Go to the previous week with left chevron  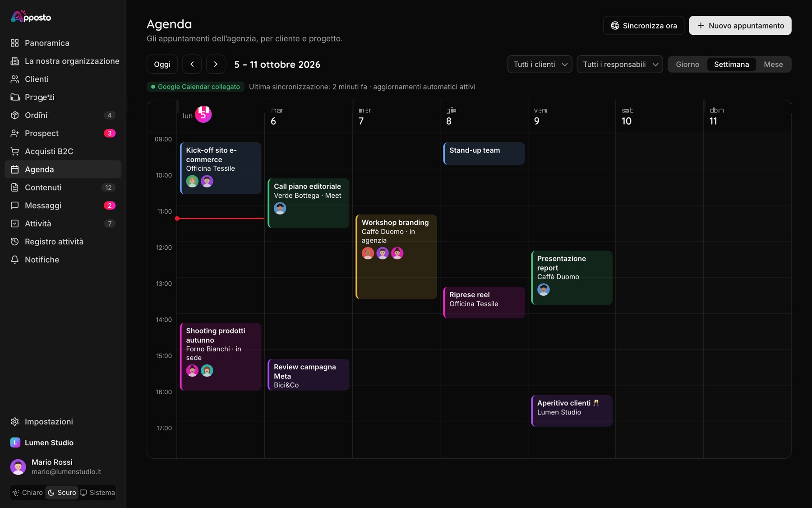coord(192,64)
